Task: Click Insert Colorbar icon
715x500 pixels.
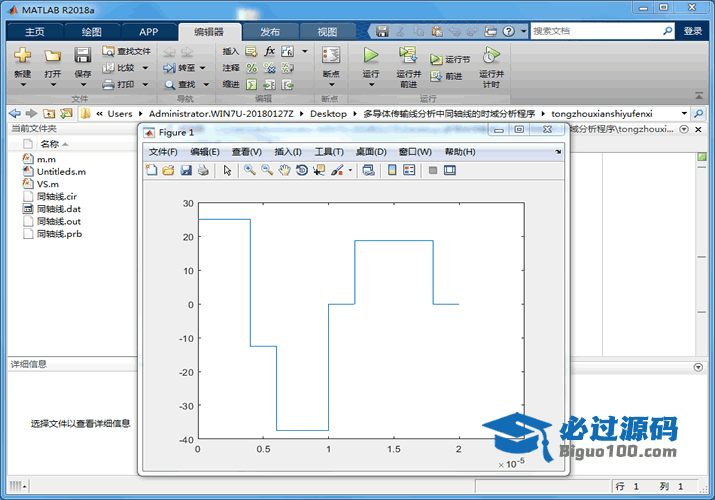Action: pos(392,170)
